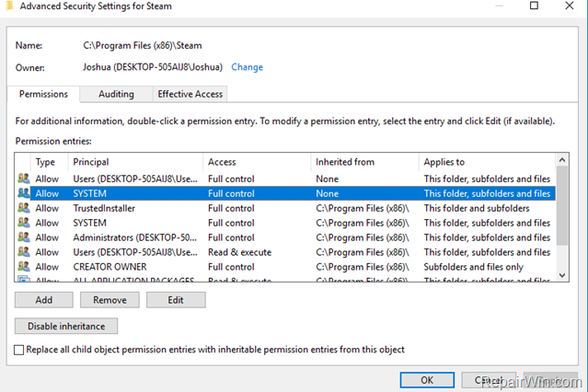Switch to the Permissions tab

[43, 94]
